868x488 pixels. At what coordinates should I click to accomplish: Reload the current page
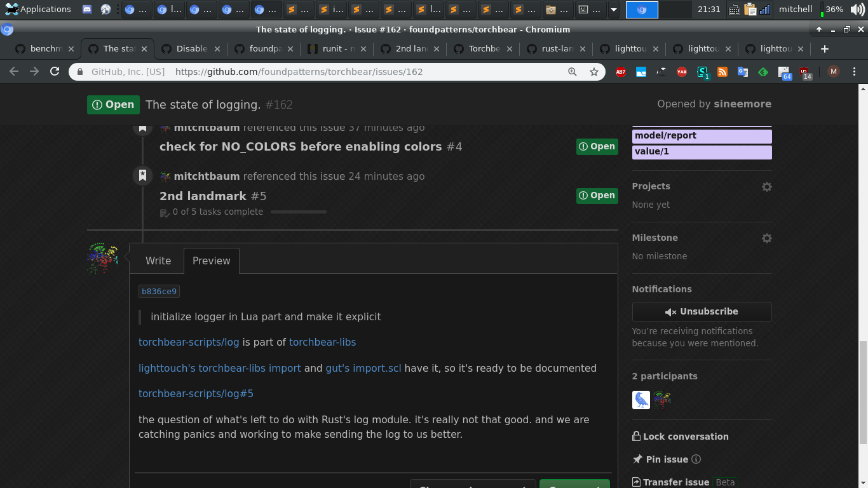(x=55, y=72)
